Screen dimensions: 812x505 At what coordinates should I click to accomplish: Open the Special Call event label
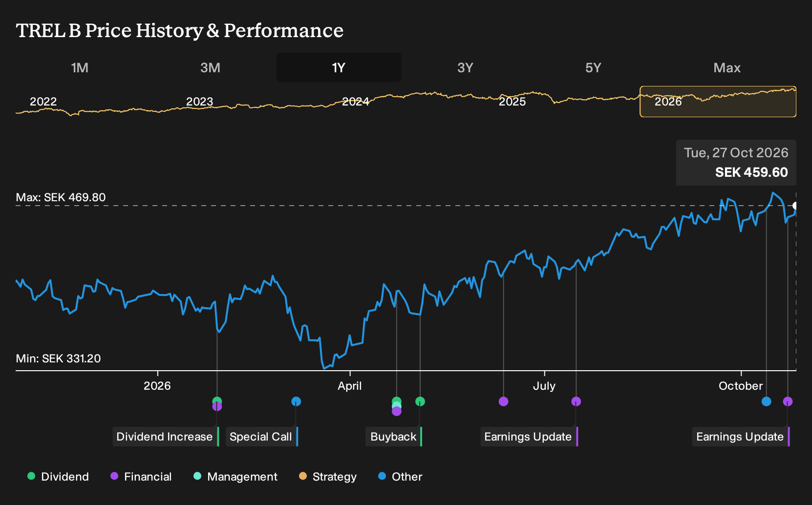coord(262,437)
